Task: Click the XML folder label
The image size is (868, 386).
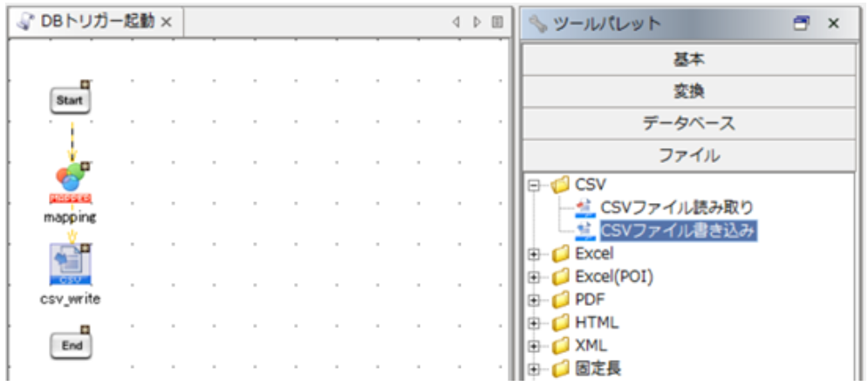Action: pyautogui.click(x=591, y=346)
